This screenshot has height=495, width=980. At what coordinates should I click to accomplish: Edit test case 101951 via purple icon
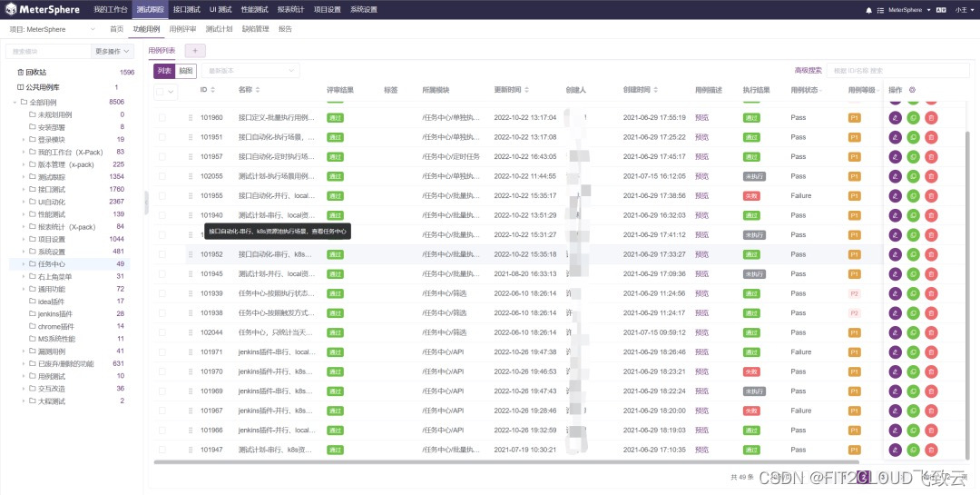coord(895,137)
